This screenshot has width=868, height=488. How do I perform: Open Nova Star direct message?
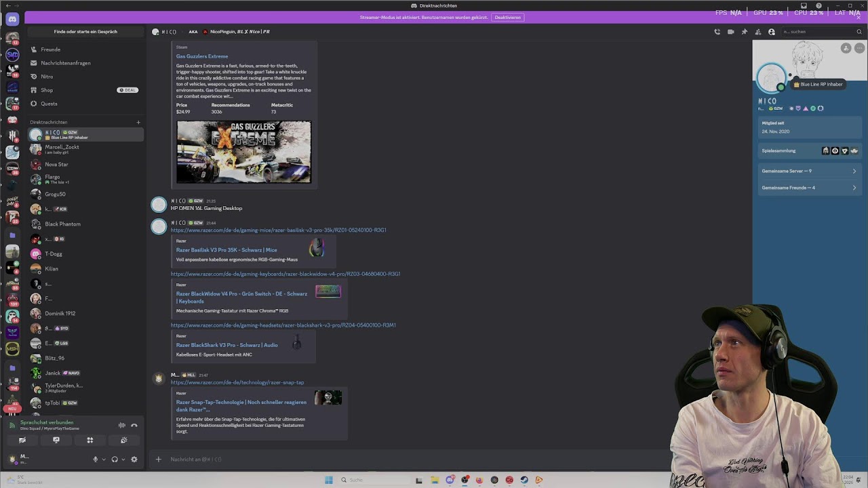pyautogui.click(x=85, y=164)
